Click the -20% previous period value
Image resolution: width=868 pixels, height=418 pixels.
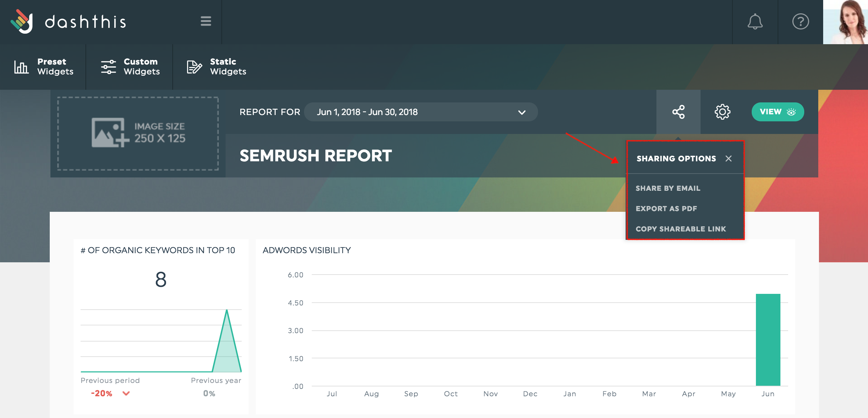coord(102,393)
